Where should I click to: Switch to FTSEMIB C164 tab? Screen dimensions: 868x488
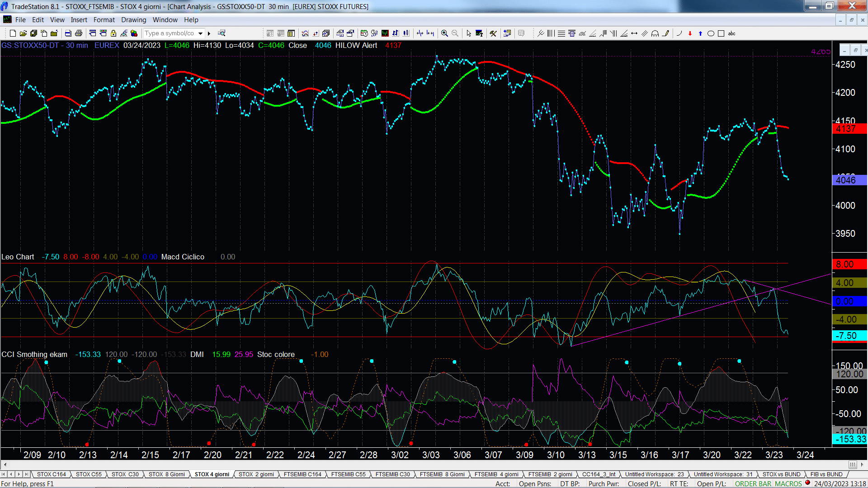302,474
